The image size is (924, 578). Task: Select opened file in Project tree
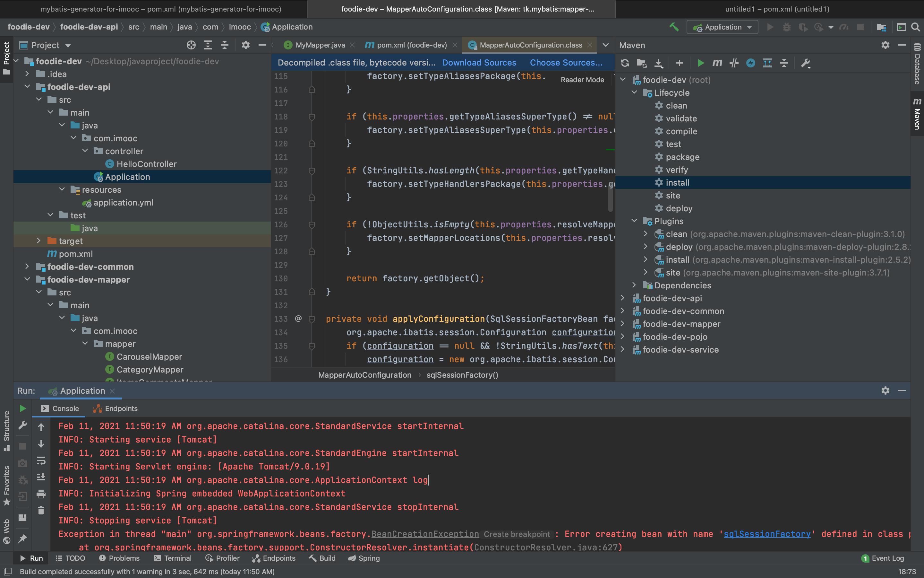(191, 45)
